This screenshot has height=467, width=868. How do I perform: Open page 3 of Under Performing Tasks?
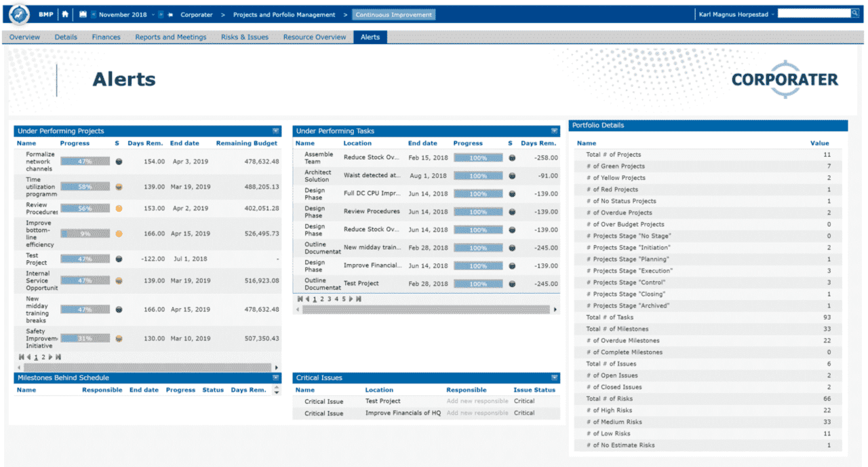(330, 299)
